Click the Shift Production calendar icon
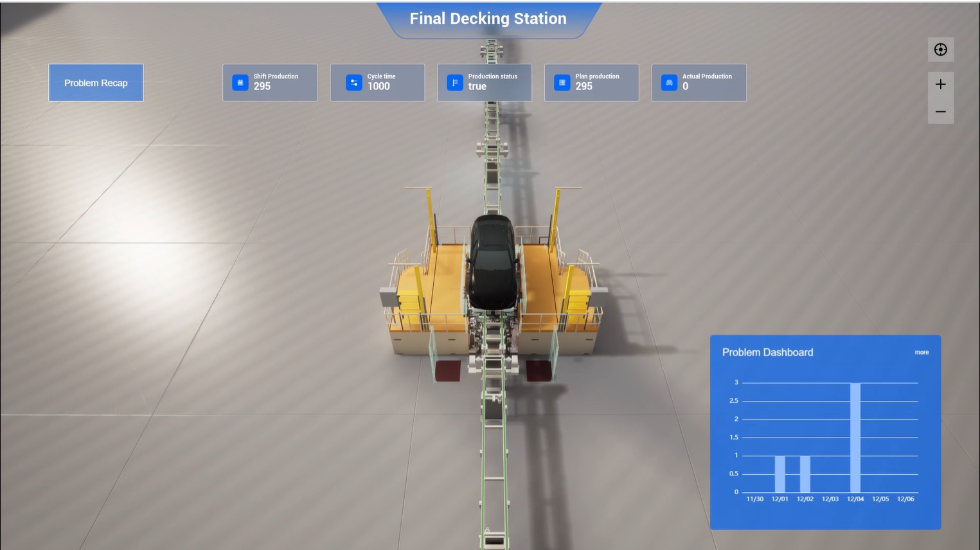Image resolution: width=980 pixels, height=550 pixels. pyautogui.click(x=240, y=82)
